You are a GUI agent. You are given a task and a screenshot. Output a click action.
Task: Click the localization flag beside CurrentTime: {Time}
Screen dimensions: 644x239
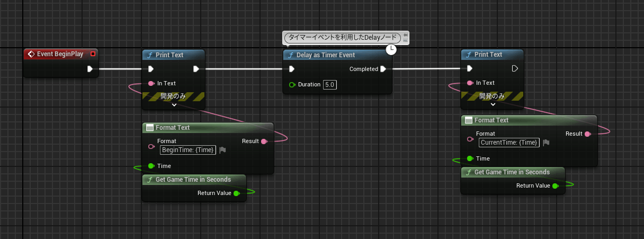tap(546, 143)
